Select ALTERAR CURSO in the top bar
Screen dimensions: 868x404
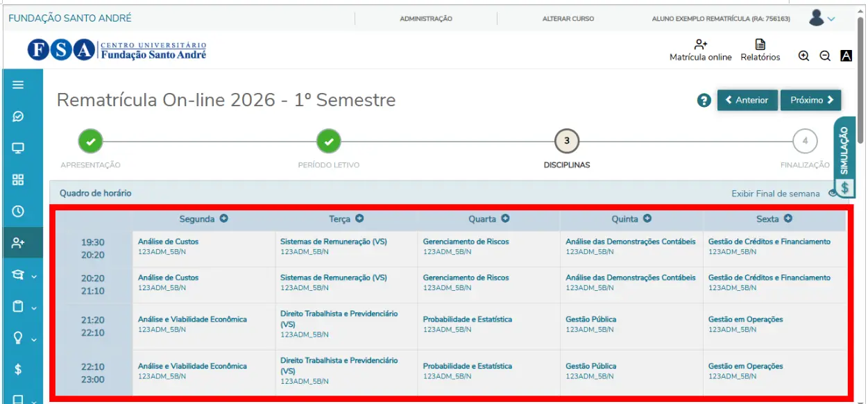[x=568, y=19]
